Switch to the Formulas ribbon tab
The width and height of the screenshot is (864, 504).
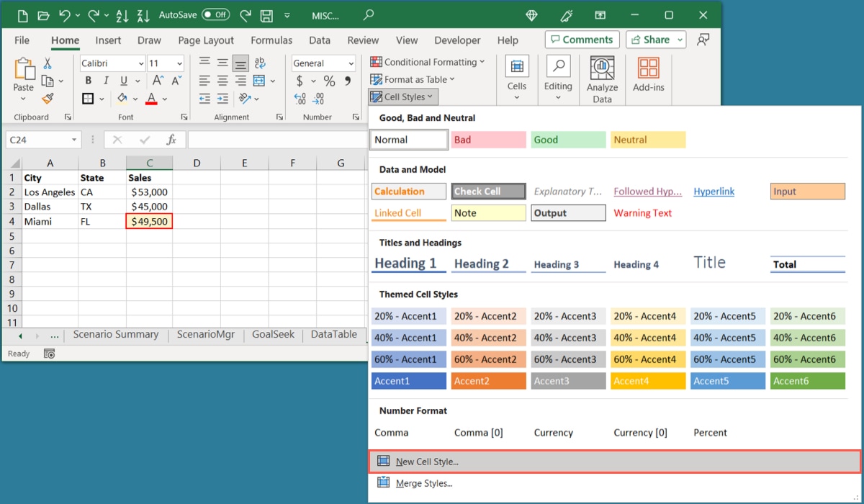click(271, 40)
